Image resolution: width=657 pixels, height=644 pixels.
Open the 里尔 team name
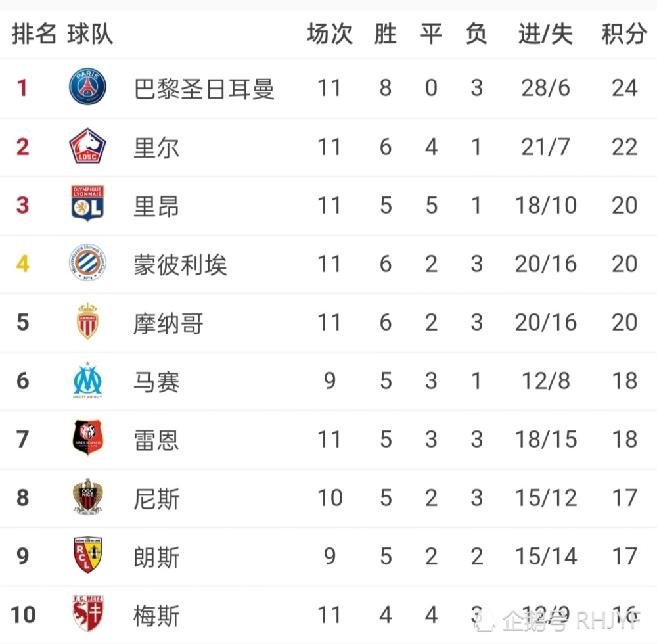click(156, 147)
